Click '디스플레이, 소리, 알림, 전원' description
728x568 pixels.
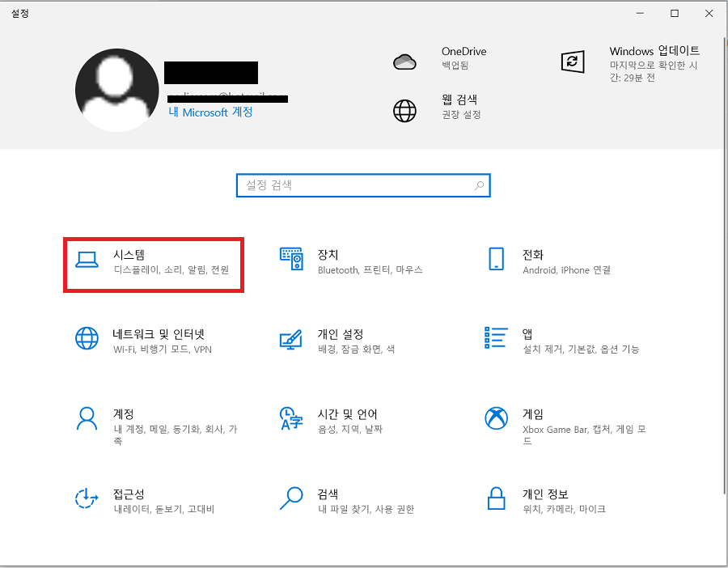click(x=171, y=269)
